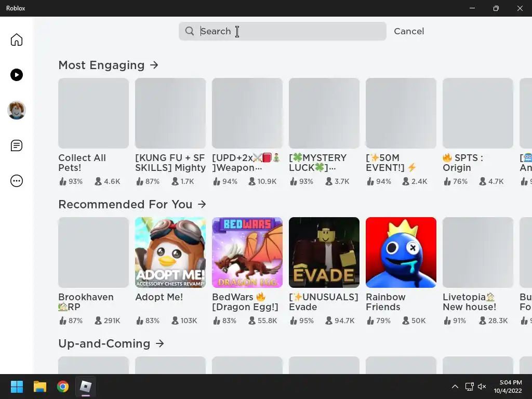Screen dimensions: 532x399
Task: Click the arrow next to Recommended For You
Action: click(x=202, y=204)
